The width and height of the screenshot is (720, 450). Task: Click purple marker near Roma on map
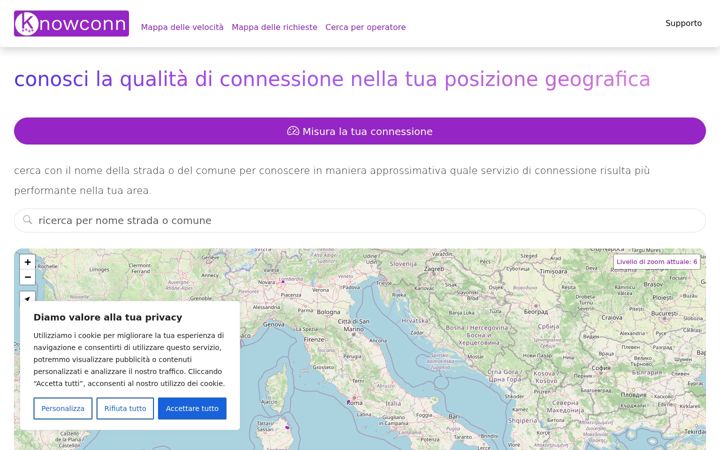coord(349,402)
